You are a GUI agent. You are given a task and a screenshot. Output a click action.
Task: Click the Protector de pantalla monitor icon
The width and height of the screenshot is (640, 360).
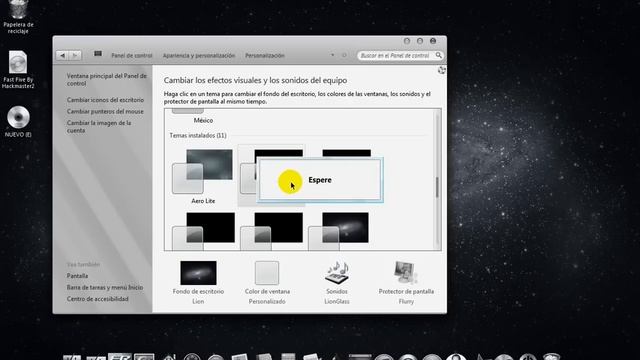(405, 273)
